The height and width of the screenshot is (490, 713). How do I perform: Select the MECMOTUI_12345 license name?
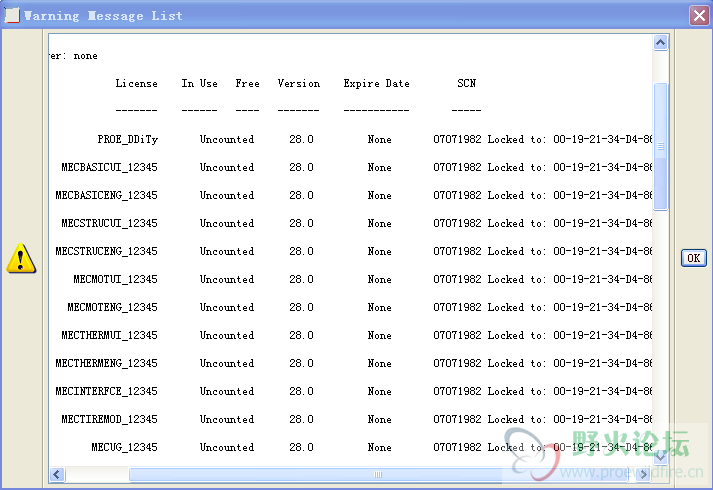[x=115, y=279]
